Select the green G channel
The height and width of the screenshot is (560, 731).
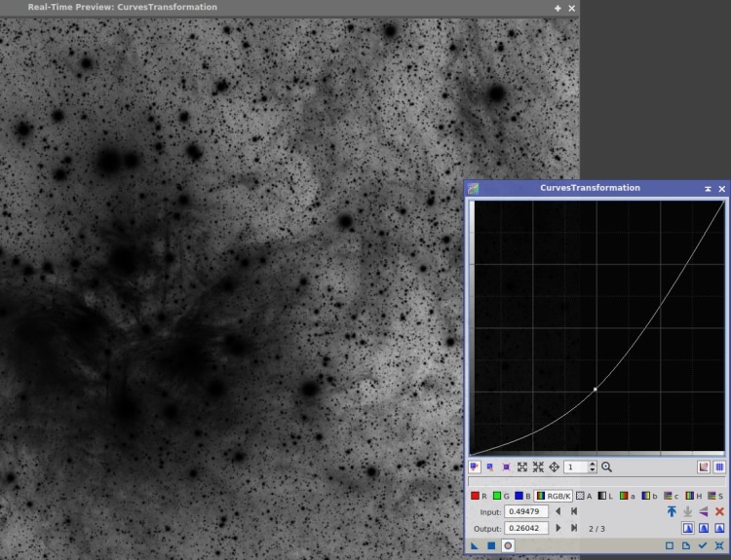click(x=501, y=496)
